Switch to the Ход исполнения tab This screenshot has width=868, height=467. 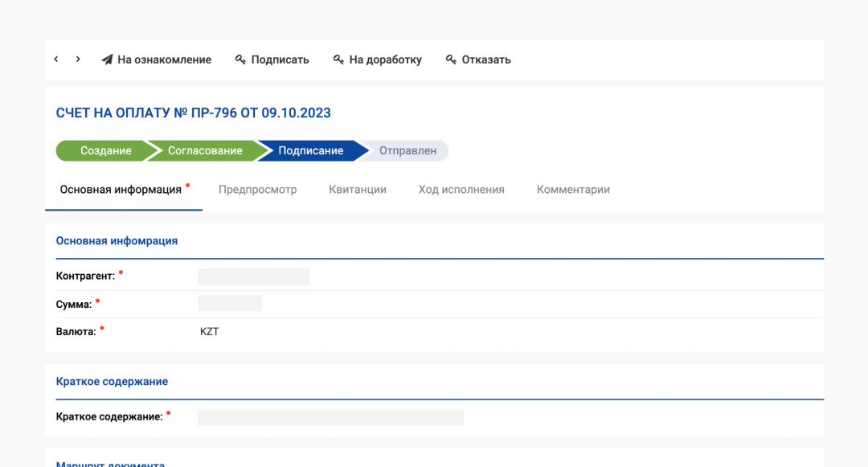click(x=461, y=190)
